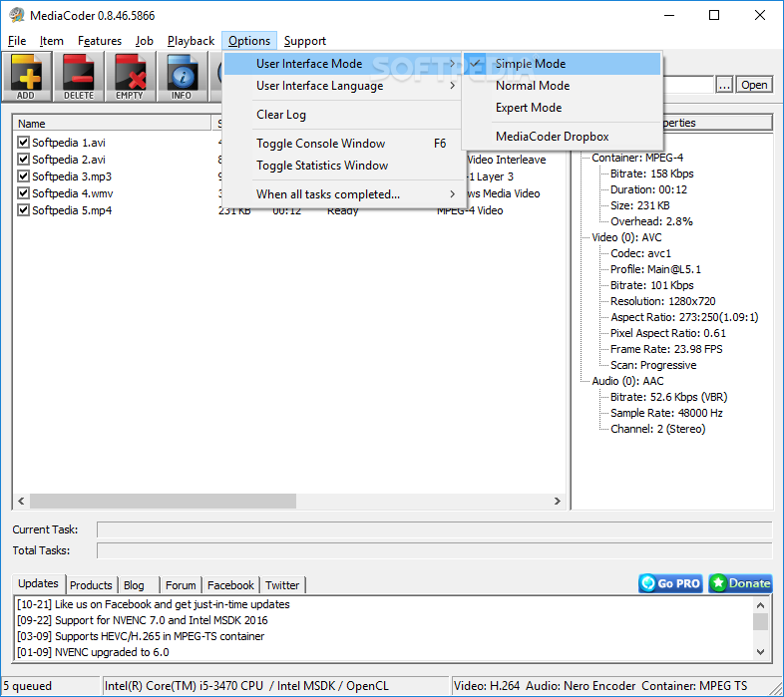Uncheck the Softpedia 1.avi checkbox

pos(23,142)
